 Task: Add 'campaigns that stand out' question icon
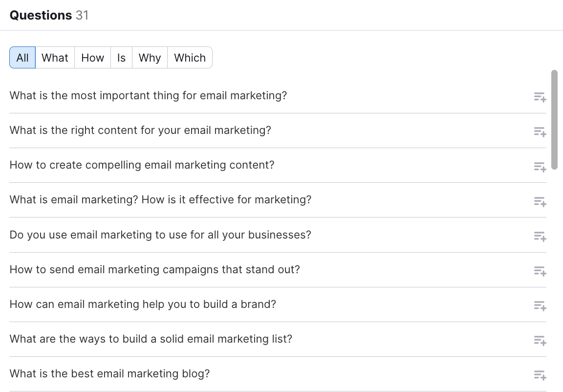pyautogui.click(x=540, y=271)
